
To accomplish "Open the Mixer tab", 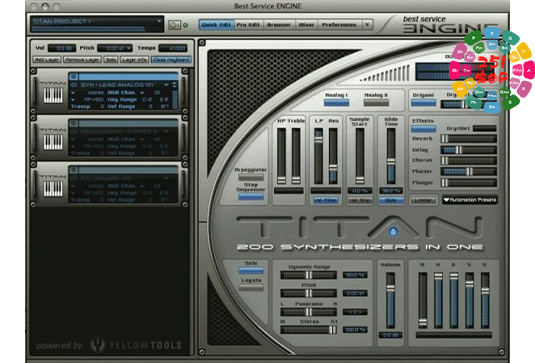I will point(306,25).
